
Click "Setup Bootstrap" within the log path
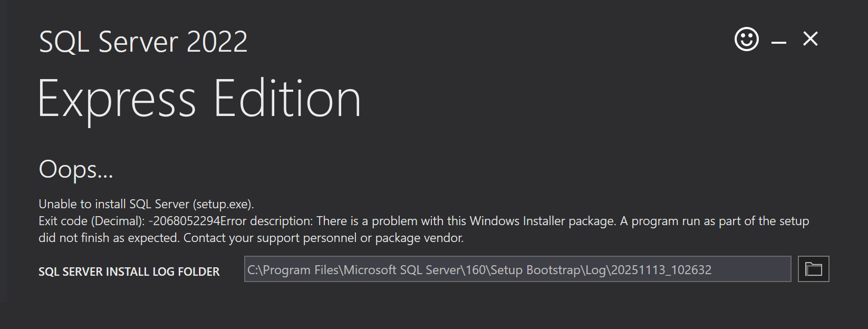click(x=535, y=270)
